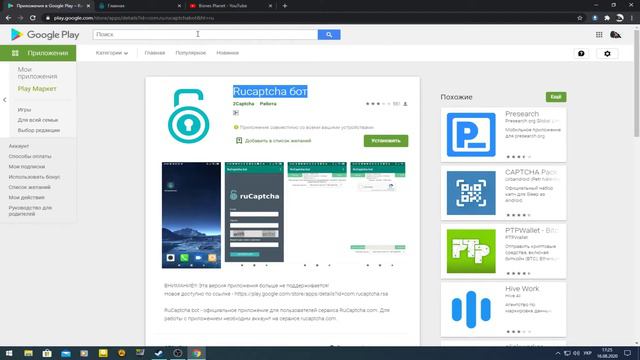Image resolution: width=640 pixels, height=360 pixels.
Task: Open the Игры sidebar link
Action: pyautogui.click(x=24, y=110)
